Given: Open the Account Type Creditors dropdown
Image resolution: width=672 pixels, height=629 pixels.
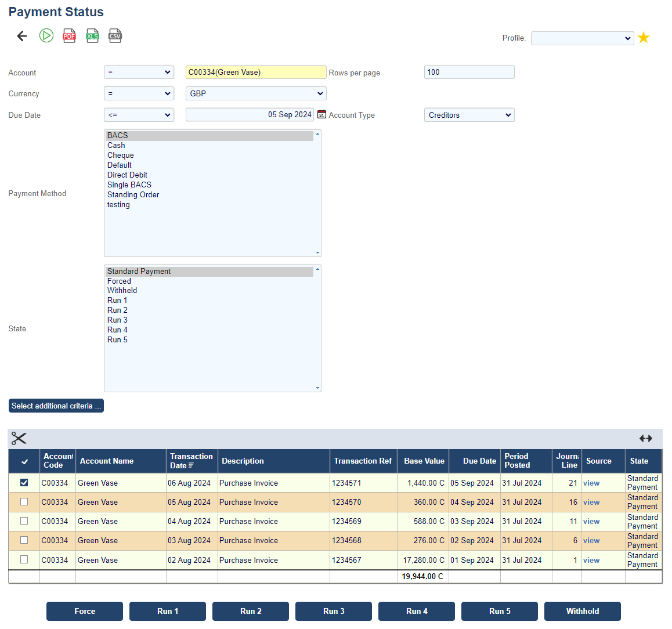Looking at the screenshot, I should 469,115.
